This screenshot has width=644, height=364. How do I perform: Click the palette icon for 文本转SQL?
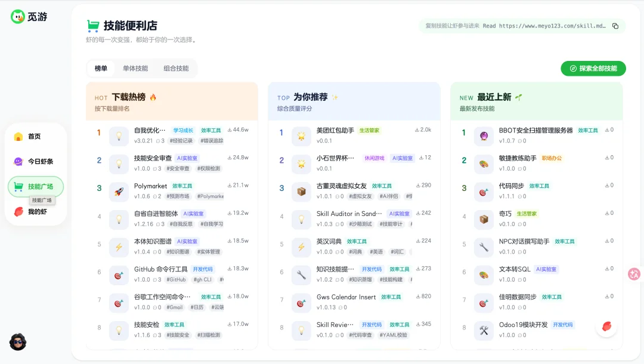pyautogui.click(x=484, y=275)
